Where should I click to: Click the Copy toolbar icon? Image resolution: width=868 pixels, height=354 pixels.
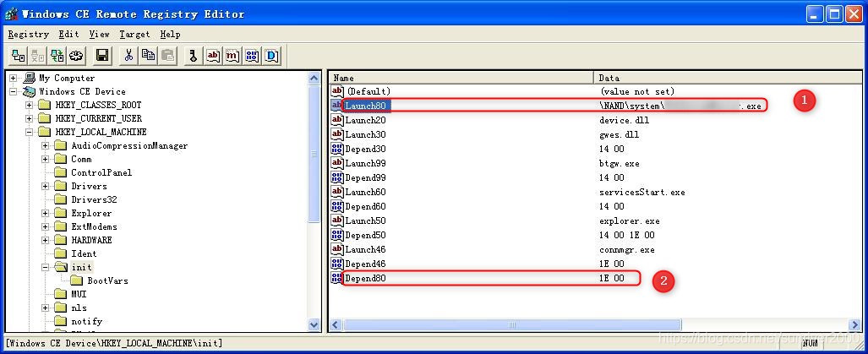point(149,55)
